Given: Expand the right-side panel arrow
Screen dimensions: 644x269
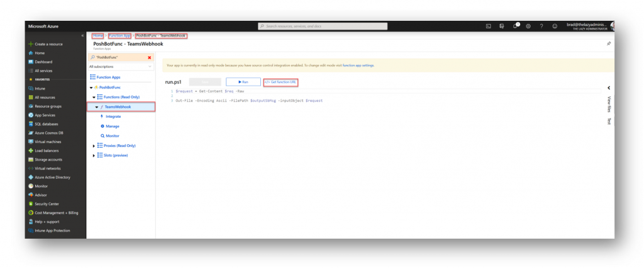Looking at the screenshot, I should [x=609, y=88].
